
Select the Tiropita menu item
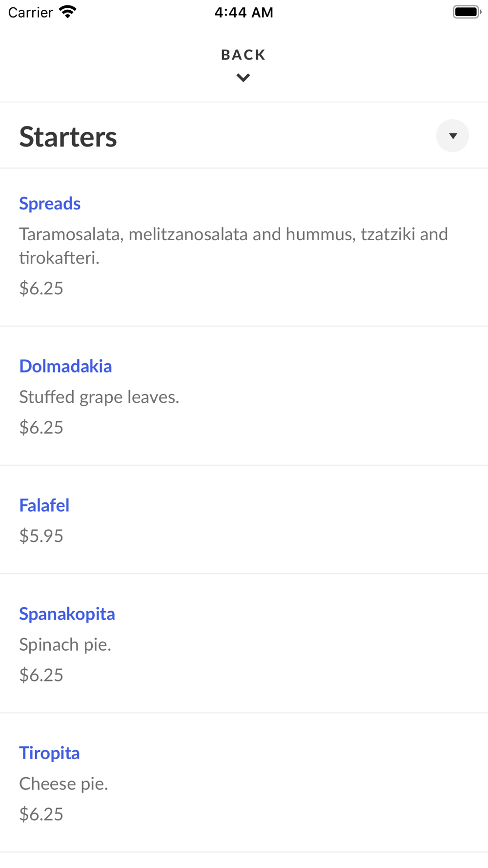click(49, 753)
